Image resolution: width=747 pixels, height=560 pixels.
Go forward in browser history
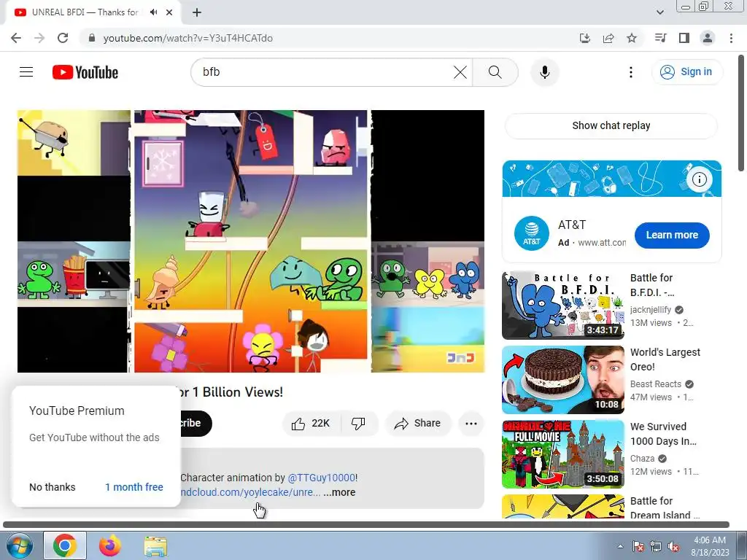[x=39, y=38]
